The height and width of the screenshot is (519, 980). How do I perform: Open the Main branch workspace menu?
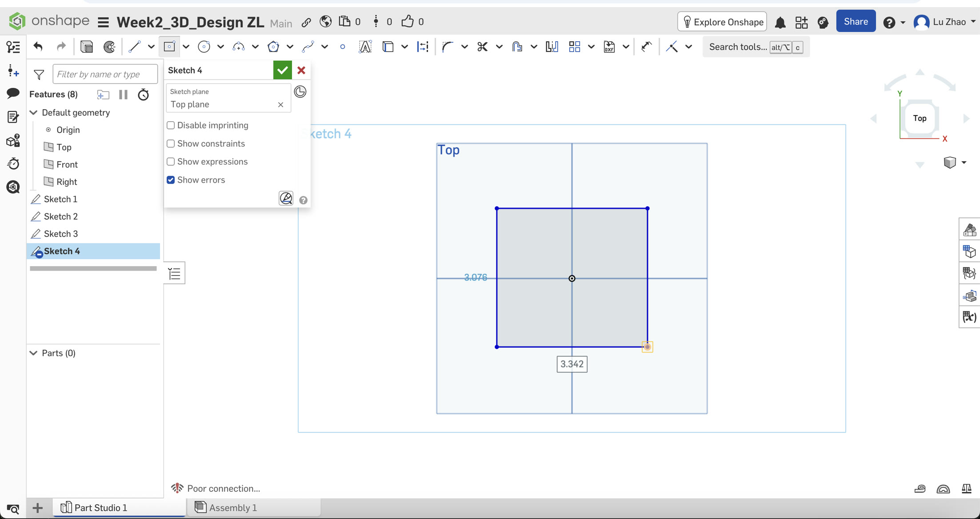click(x=281, y=23)
